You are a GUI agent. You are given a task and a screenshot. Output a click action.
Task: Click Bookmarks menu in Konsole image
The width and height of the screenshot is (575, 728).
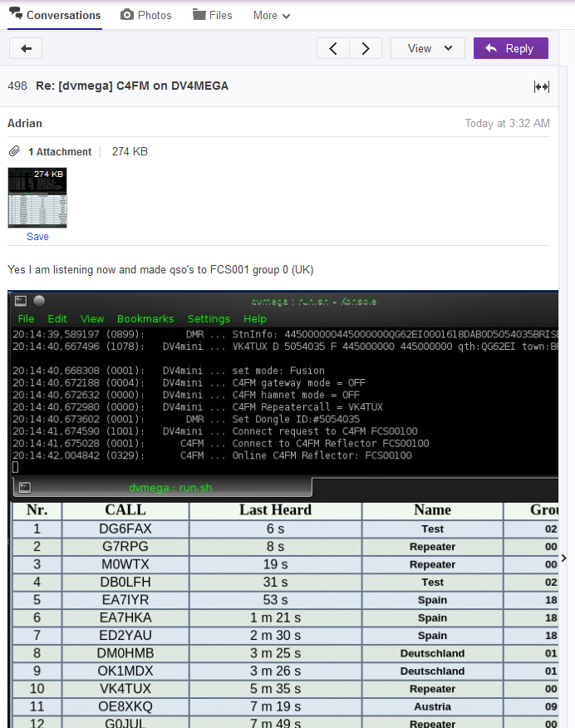pos(145,318)
